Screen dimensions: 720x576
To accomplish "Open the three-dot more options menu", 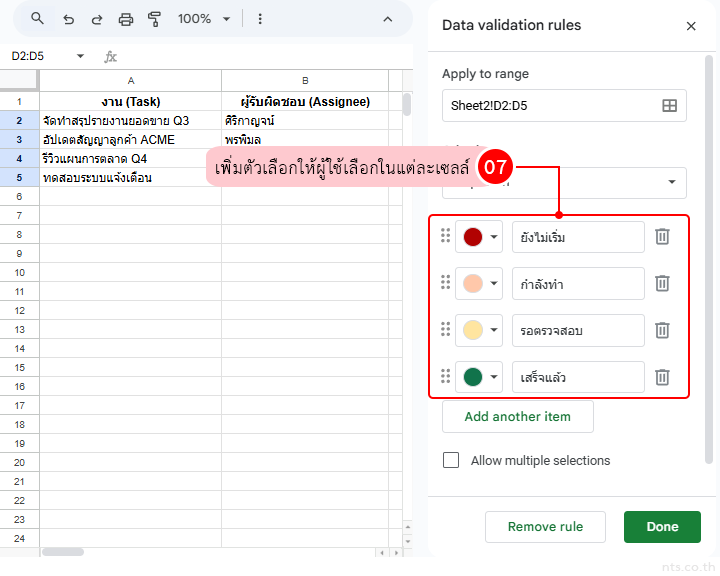I will point(260,19).
